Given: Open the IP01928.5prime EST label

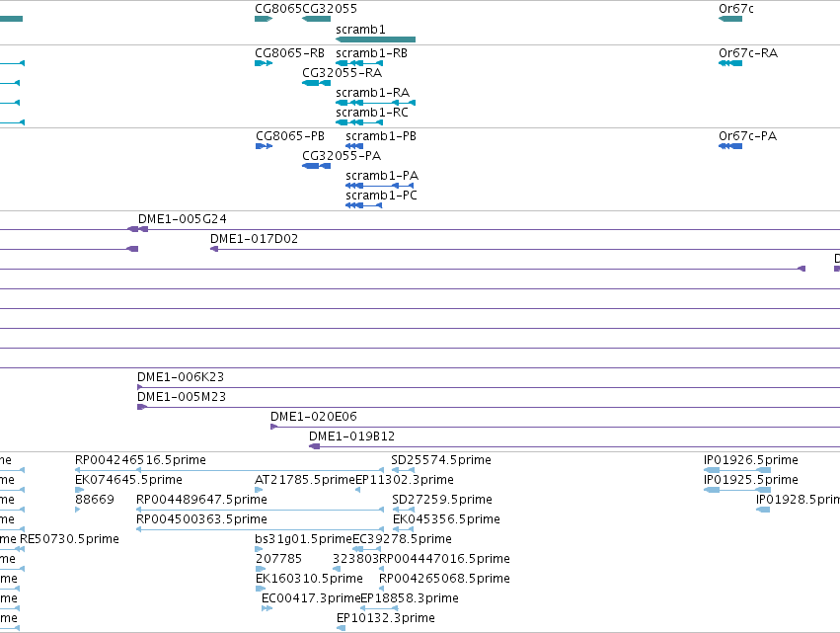Looking at the screenshot, I should 798,500.
